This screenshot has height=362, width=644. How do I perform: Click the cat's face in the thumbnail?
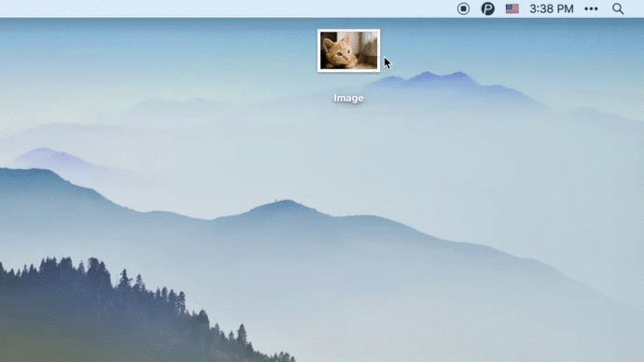point(336,51)
